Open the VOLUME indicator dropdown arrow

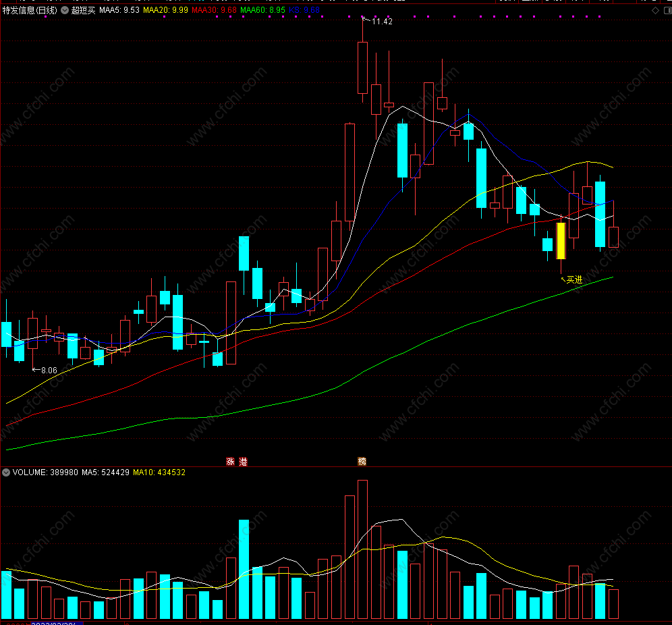(x=6, y=472)
